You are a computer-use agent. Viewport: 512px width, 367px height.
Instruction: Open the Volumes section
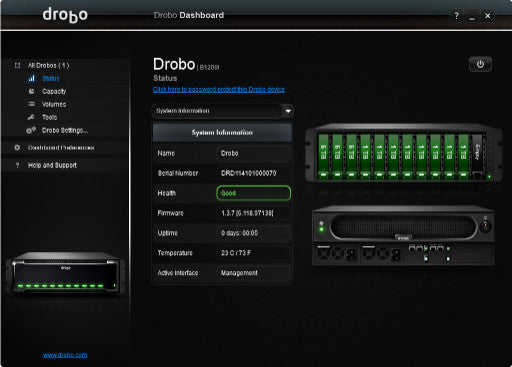[54, 104]
